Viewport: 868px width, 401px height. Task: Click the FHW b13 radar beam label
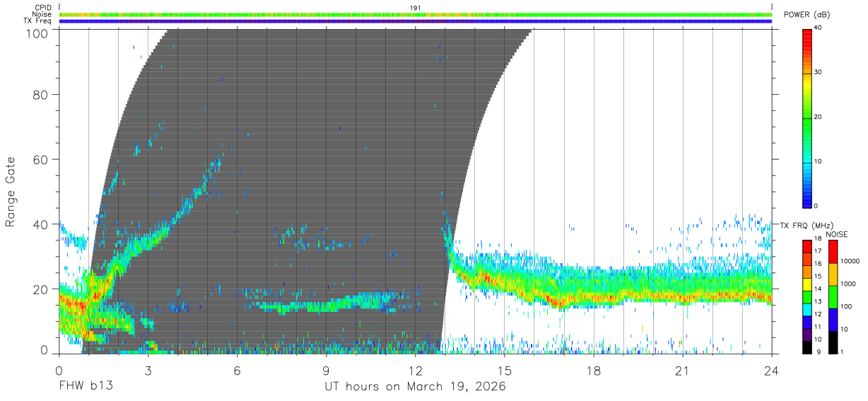tap(86, 386)
